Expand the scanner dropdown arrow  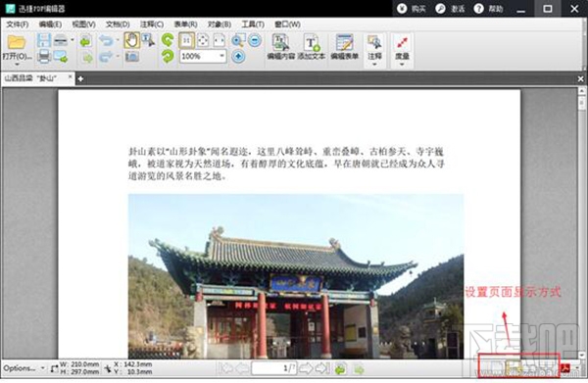click(x=72, y=40)
